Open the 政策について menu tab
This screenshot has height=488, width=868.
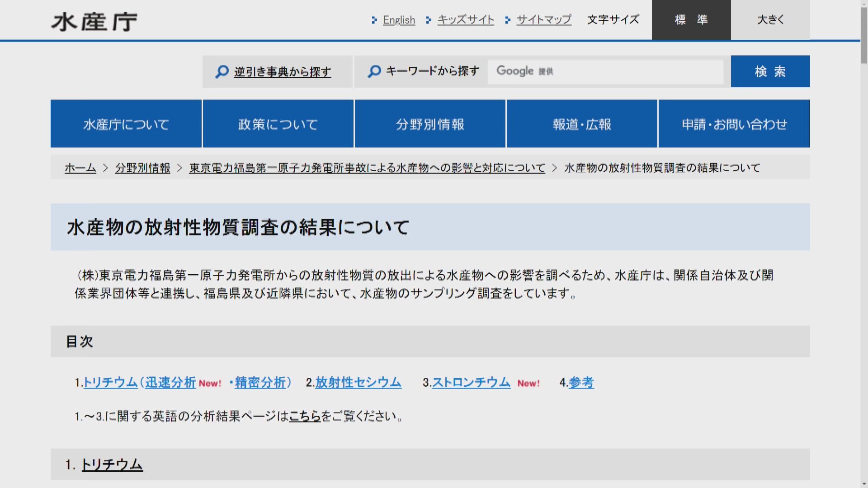pyautogui.click(x=278, y=124)
